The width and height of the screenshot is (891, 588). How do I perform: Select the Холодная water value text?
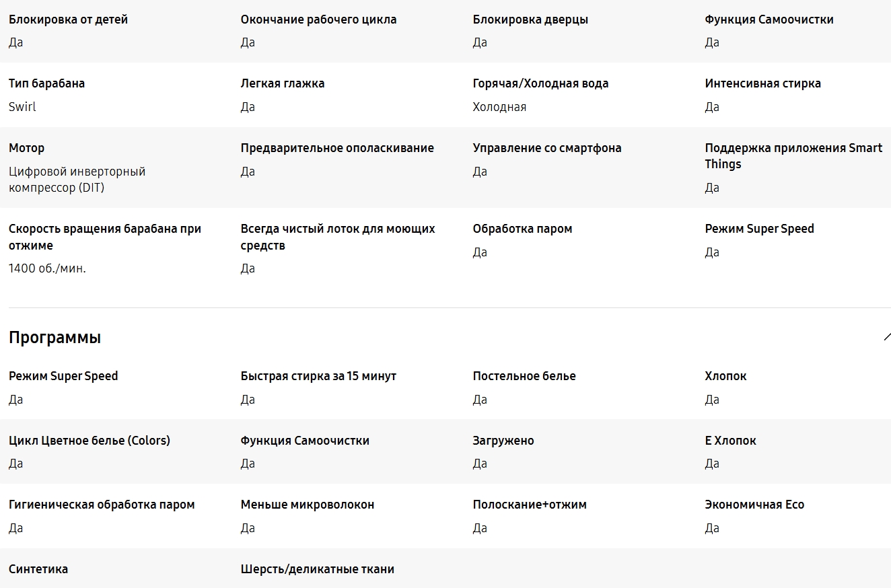499,107
